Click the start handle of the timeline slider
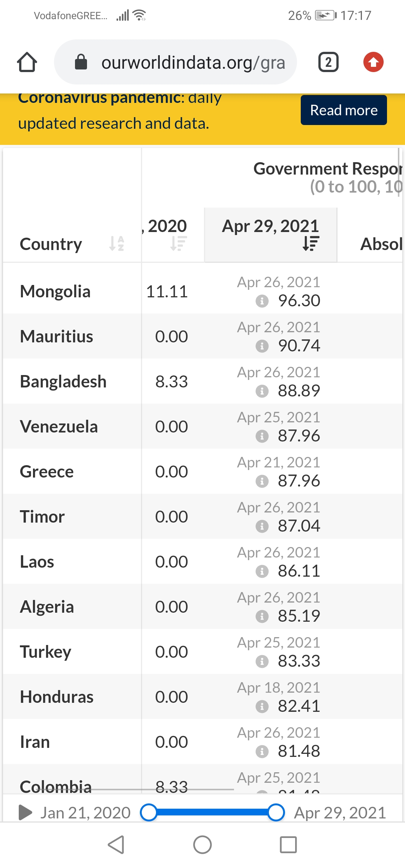 pyautogui.click(x=149, y=812)
